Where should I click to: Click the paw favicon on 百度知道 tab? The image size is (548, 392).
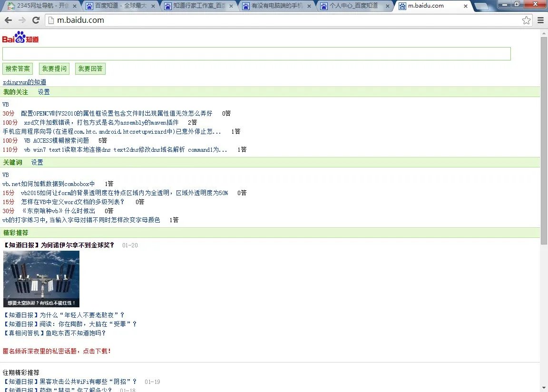pos(89,7)
